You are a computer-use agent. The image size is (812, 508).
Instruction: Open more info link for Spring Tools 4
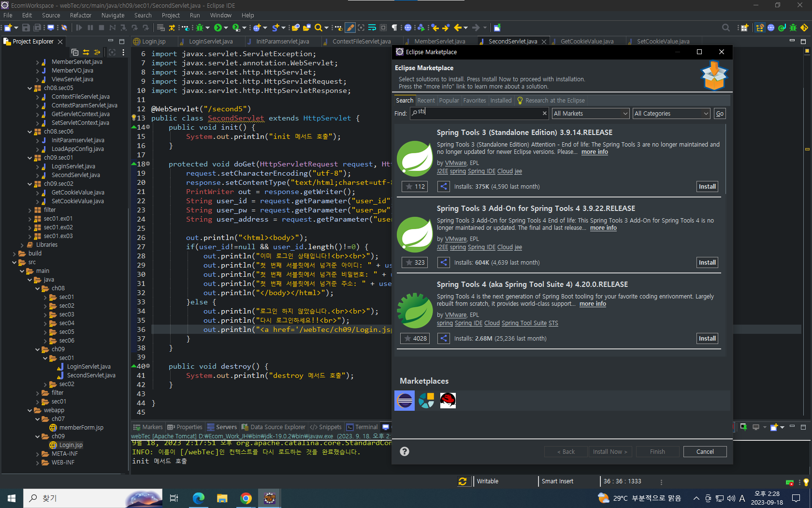[593, 304]
